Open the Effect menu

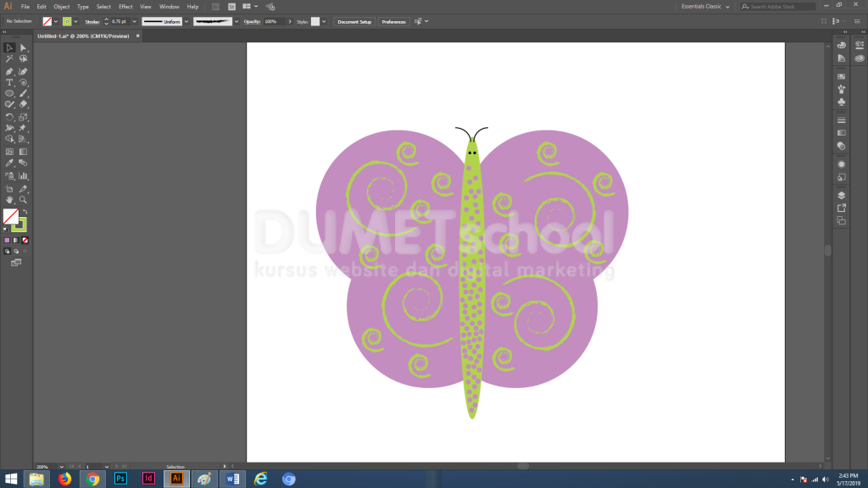pyautogui.click(x=125, y=7)
